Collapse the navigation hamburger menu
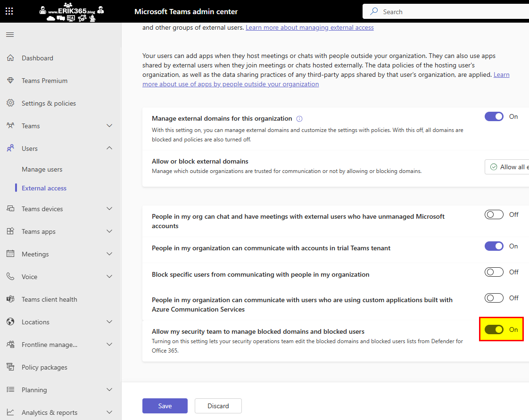The width and height of the screenshot is (529, 420). (10, 35)
